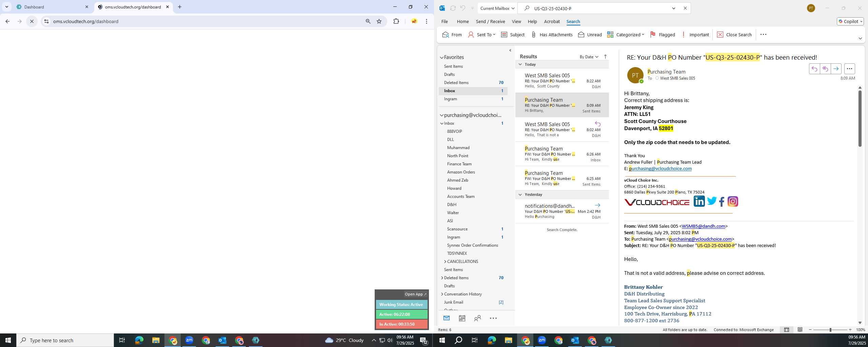Click the Chrome site information icon
The image size is (868, 347).
[46, 21]
